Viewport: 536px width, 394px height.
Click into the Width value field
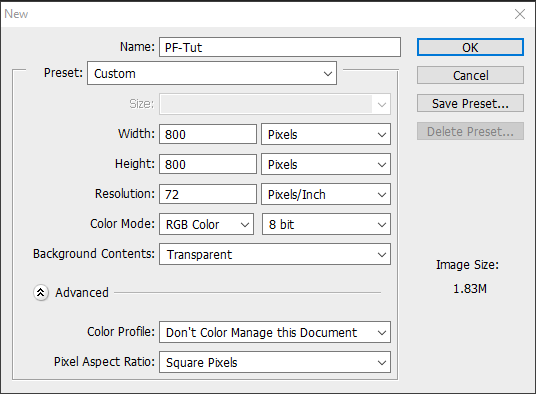click(x=208, y=134)
